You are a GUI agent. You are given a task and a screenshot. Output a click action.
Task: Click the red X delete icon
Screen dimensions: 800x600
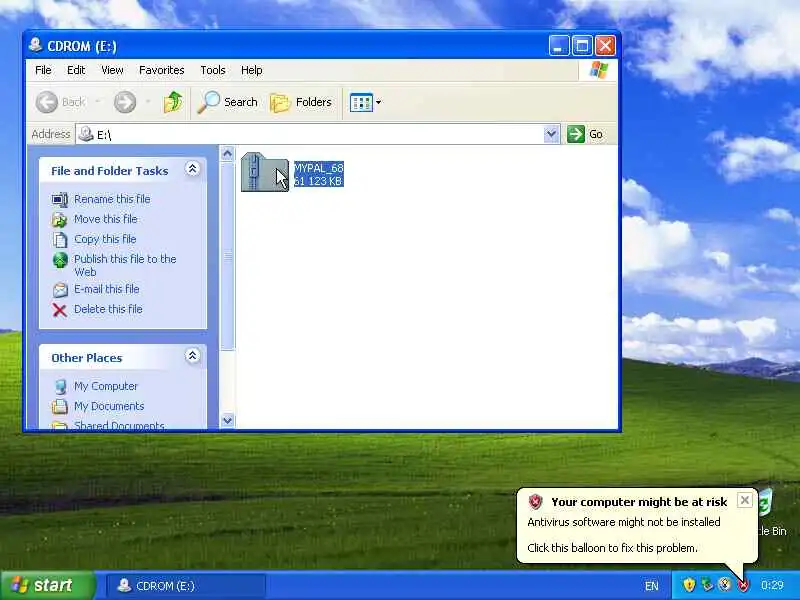[60, 310]
